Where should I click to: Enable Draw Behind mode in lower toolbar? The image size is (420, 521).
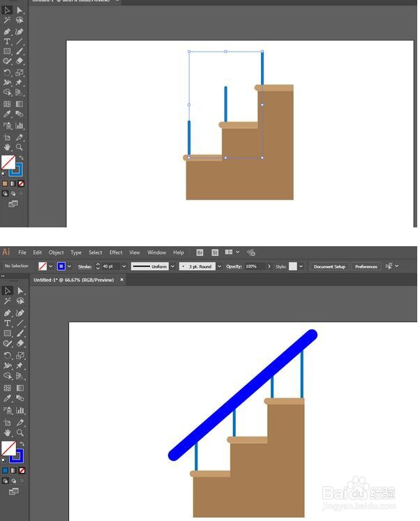(x=14, y=481)
